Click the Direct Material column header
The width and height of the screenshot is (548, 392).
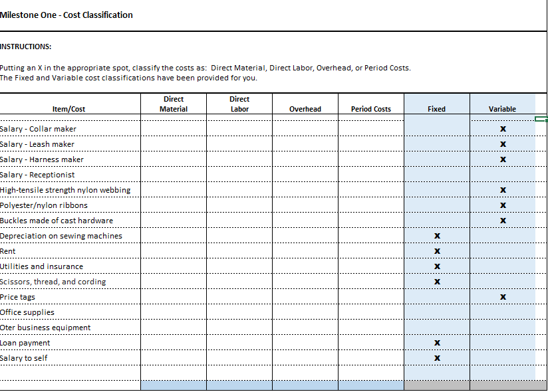[174, 104]
